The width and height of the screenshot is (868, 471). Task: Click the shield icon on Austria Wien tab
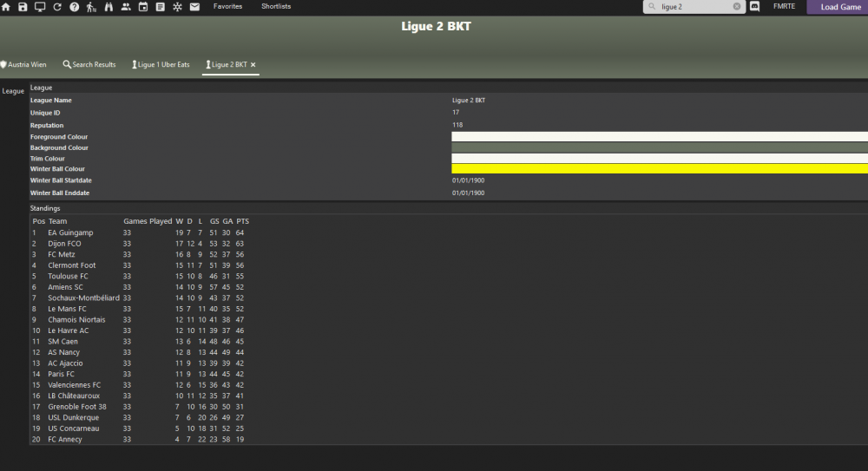pyautogui.click(x=3, y=65)
